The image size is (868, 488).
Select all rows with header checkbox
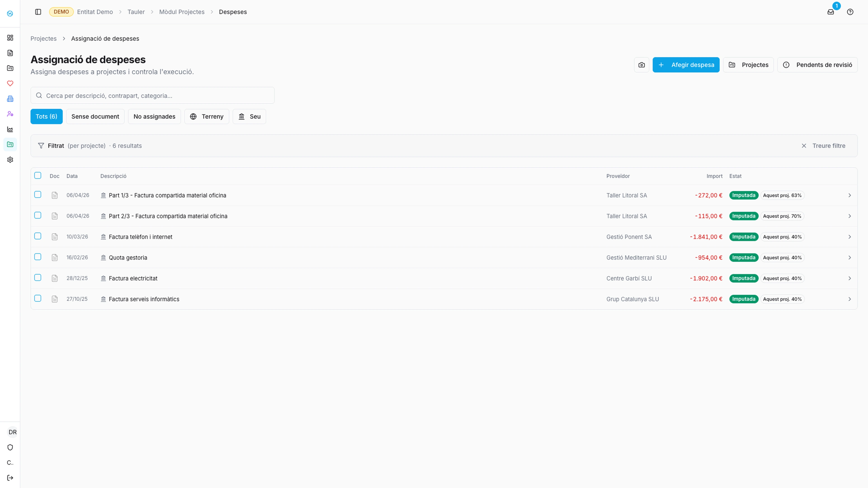[x=38, y=176]
